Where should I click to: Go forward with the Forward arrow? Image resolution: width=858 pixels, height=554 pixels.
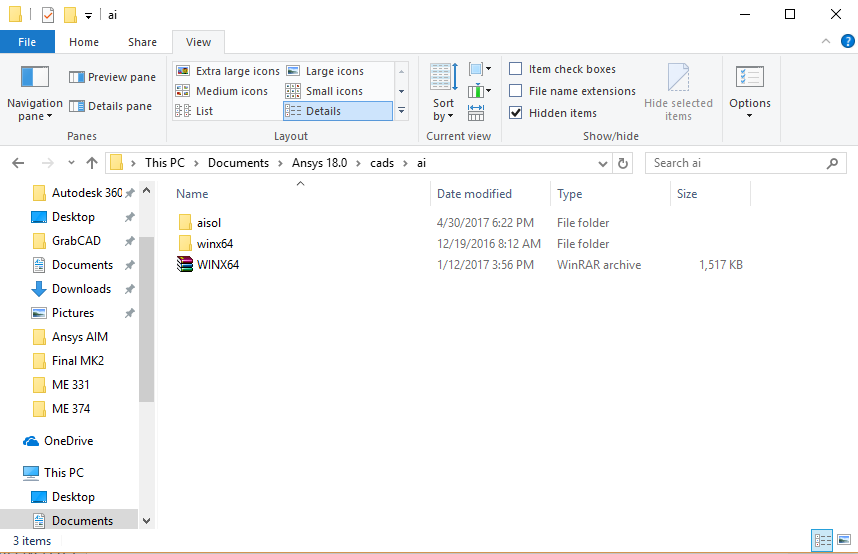point(48,163)
